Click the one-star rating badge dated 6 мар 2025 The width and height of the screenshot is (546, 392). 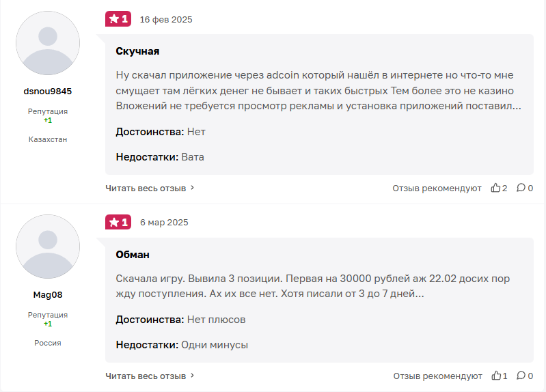118,222
